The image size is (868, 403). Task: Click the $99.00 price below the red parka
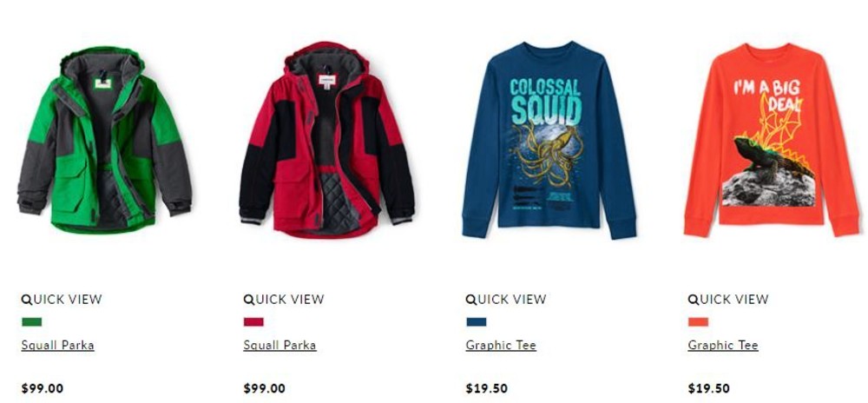tap(264, 388)
